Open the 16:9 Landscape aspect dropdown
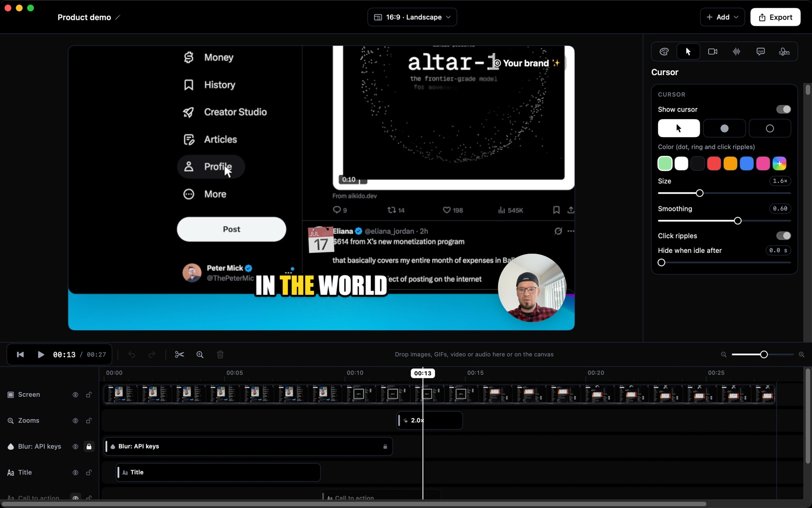812x508 pixels. [412, 17]
